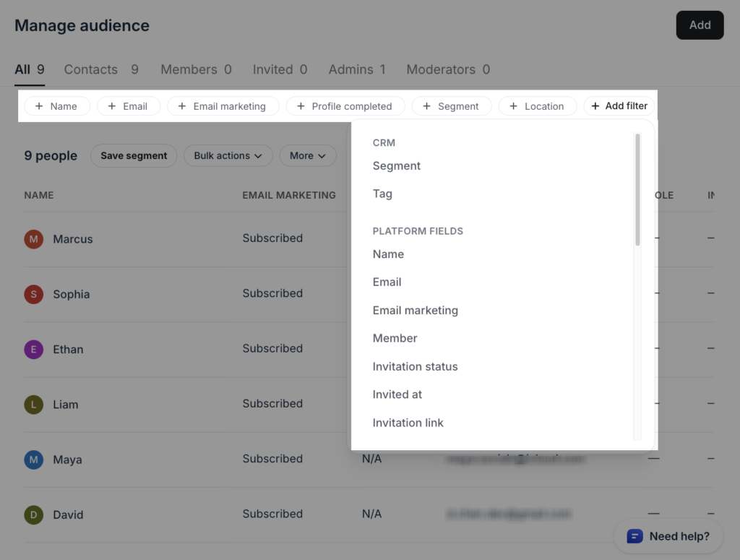The width and height of the screenshot is (740, 560).
Task: Click the 9 people count label
Action: click(x=51, y=155)
